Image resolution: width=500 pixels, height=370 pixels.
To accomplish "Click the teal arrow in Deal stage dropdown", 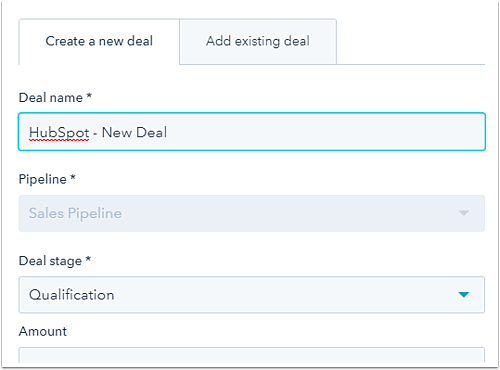I will 464,295.
